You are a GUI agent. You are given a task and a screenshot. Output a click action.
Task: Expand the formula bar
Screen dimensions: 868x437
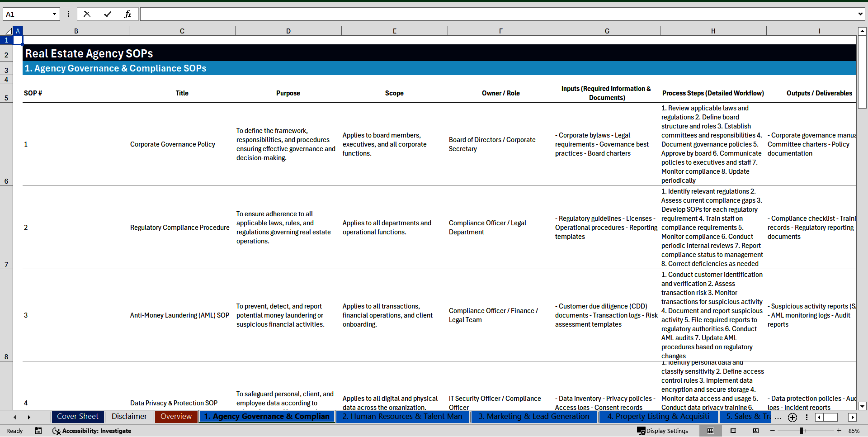coord(860,14)
